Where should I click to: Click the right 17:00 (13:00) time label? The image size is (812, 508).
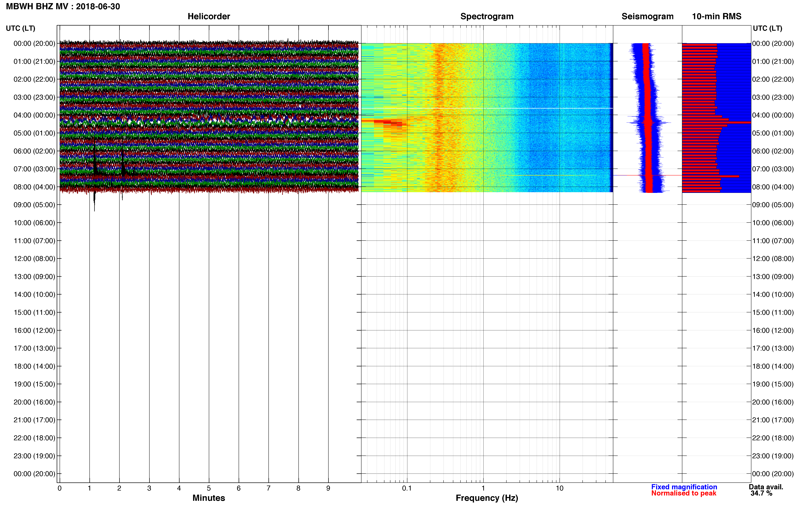coord(773,348)
